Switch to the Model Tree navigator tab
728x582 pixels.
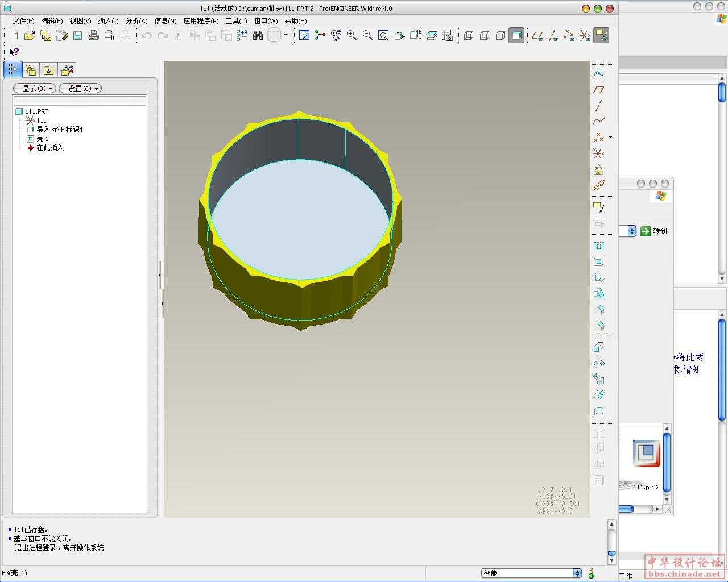pos(13,69)
